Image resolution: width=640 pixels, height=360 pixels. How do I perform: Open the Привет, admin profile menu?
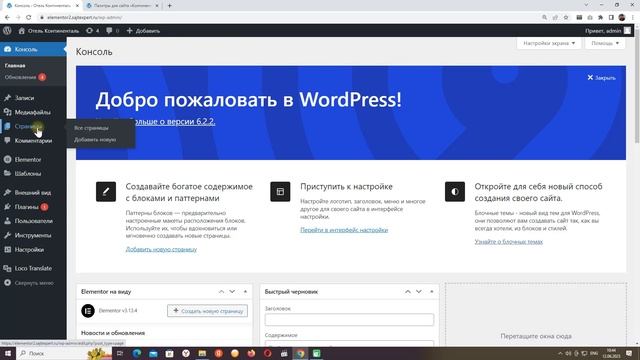pyautogui.click(x=608, y=31)
